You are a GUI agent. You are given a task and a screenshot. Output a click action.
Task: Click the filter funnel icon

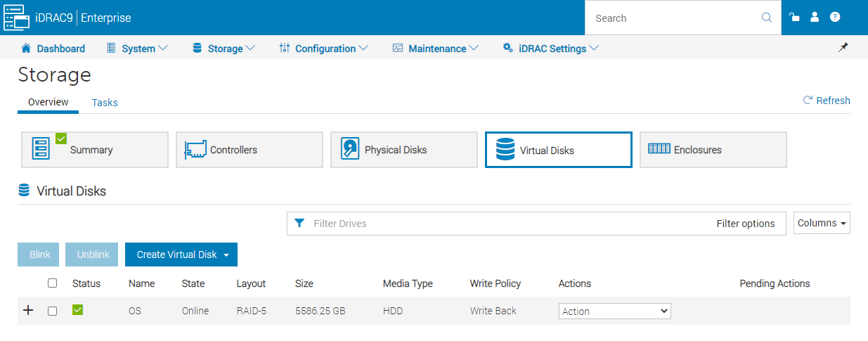[299, 223]
